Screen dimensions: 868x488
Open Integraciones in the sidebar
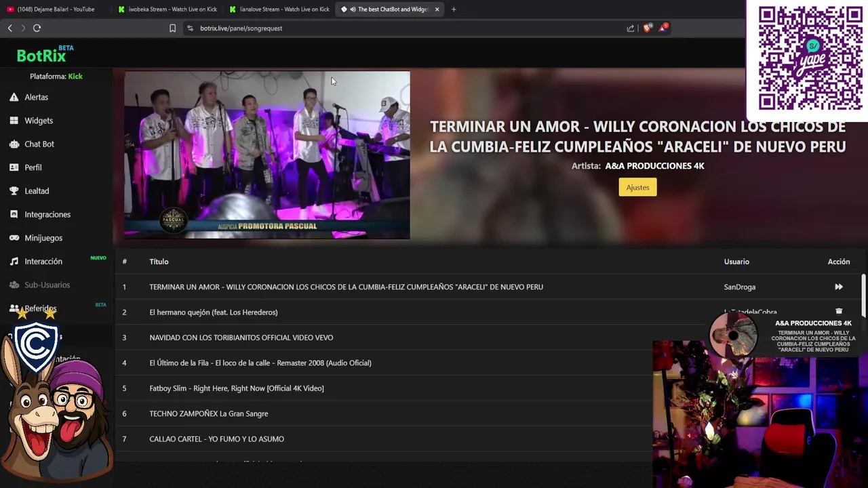(47, 214)
